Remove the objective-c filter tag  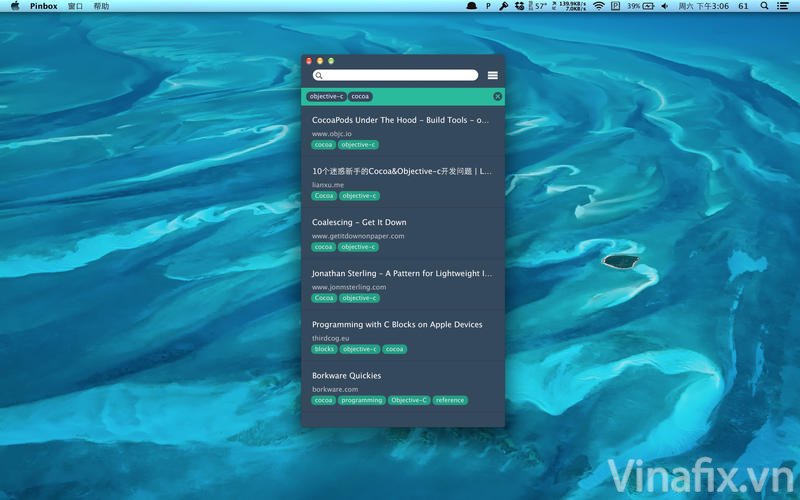coord(327,96)
